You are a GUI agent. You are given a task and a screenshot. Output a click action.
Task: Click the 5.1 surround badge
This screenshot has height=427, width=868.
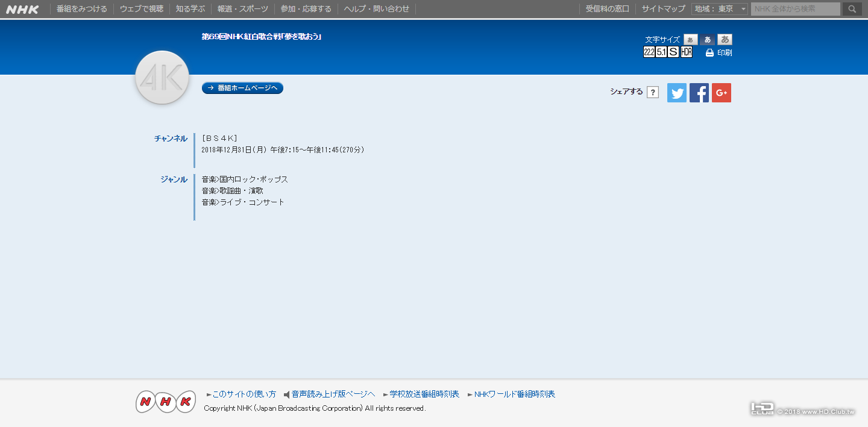(661, 52)
